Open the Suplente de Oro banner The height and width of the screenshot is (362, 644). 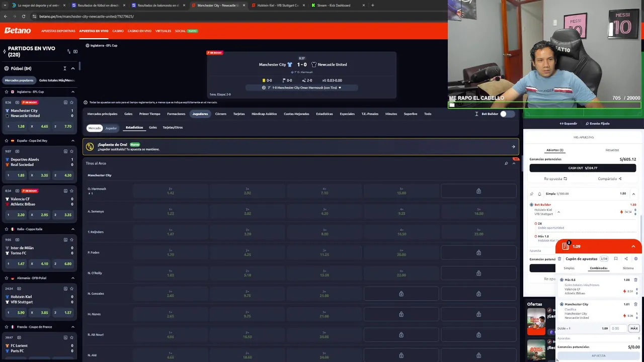click(x=301, y=147)
